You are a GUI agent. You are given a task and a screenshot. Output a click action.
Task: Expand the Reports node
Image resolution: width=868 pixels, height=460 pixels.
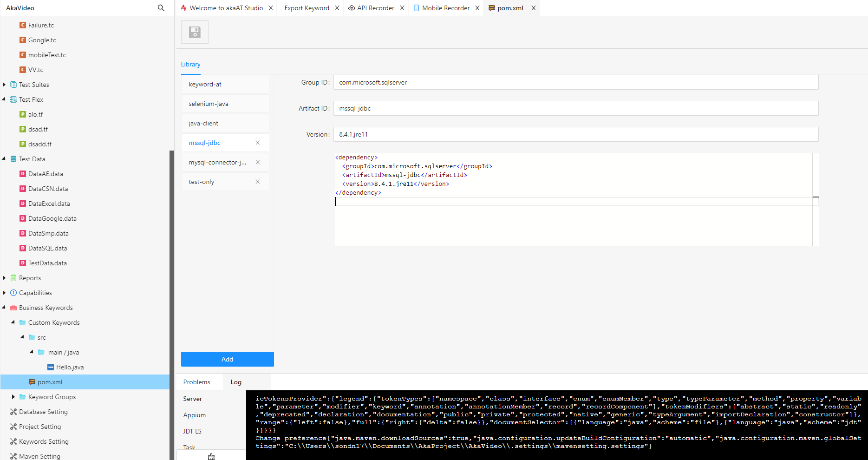(x=4, y=278)
